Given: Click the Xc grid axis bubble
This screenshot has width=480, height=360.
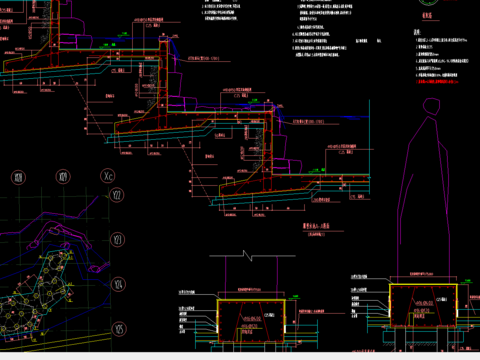Looking at the screenshot, I should click(x=108, y=176).
